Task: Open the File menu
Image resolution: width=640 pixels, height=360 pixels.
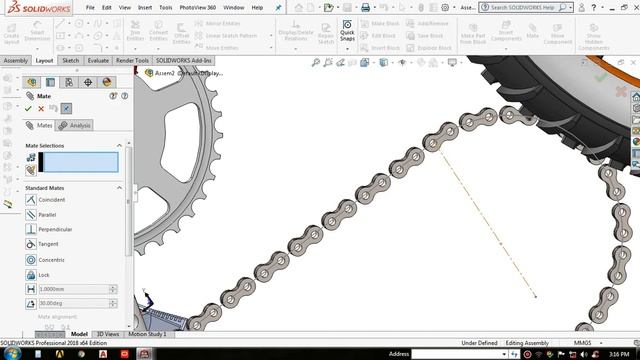Action: 90,7
